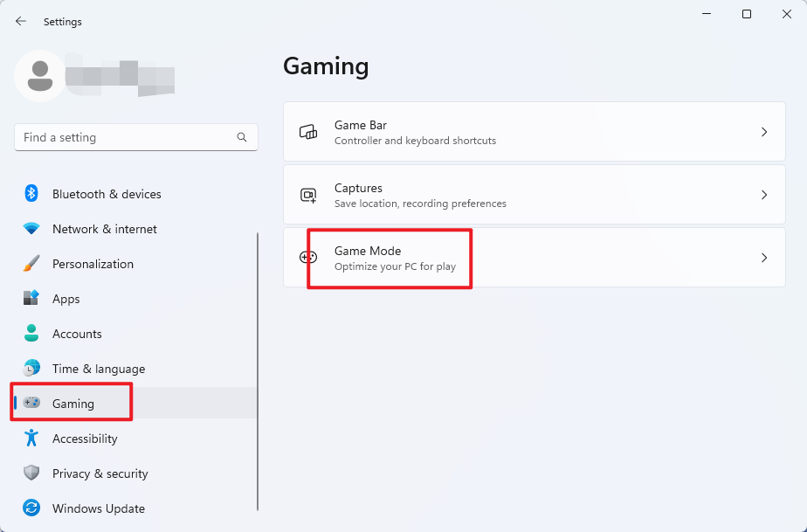This screenshot has width=807, height=532.
Task: Select the Personalization paintbrush icon
Action: [x=31, y=264]
